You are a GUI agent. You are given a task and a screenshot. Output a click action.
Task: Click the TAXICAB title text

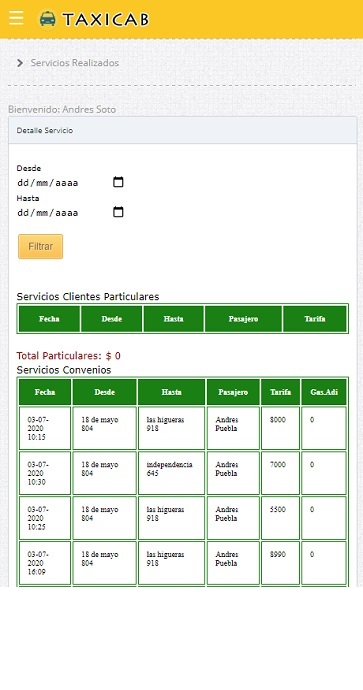click(x=106, y=19)
